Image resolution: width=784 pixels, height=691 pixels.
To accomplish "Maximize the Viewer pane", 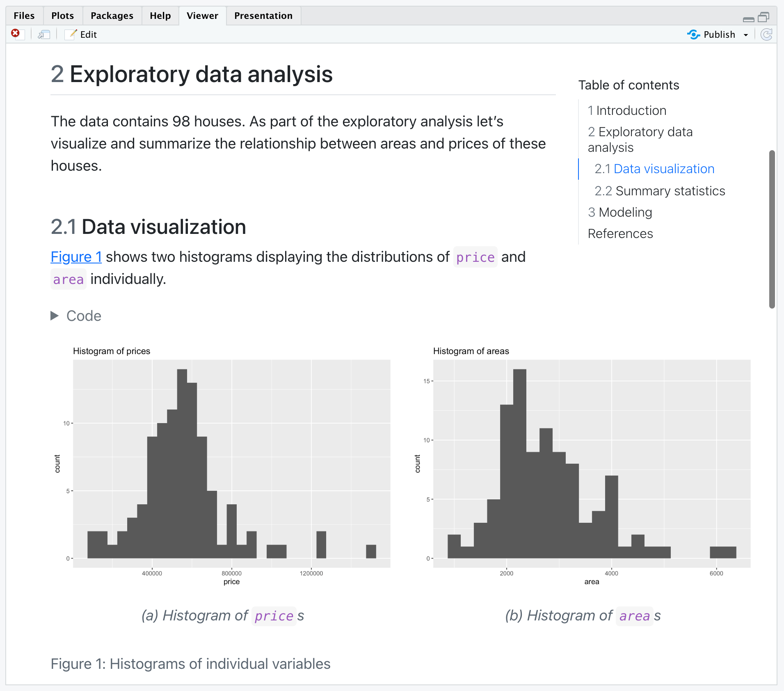I will pyautogui.click(x=763, y=16).
